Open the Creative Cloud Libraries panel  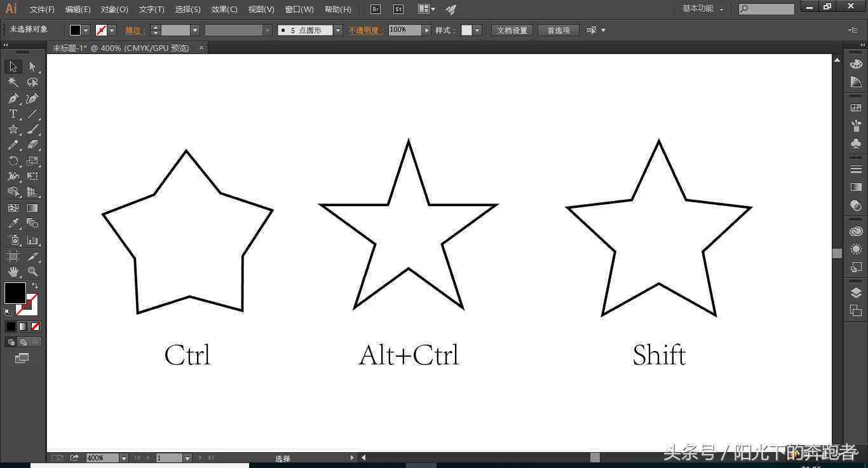coord(856,231)
